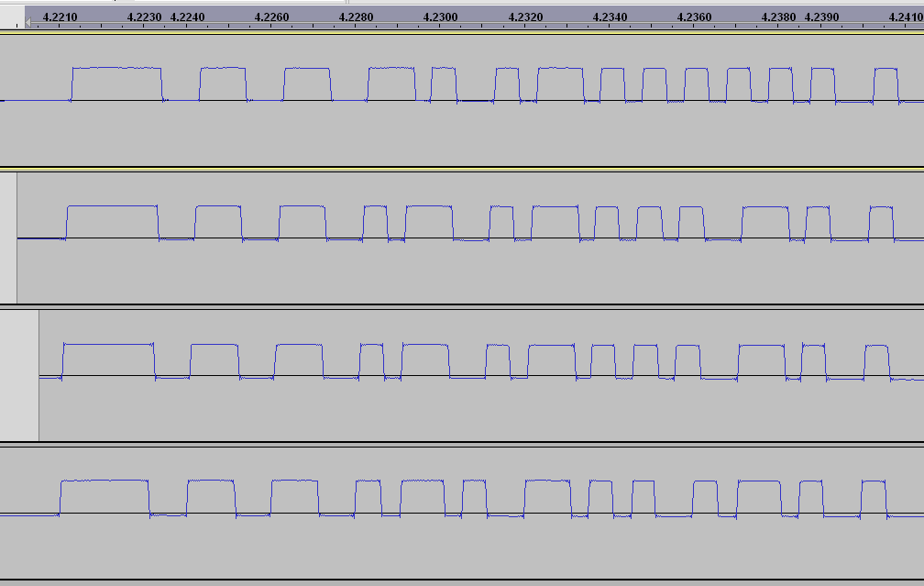Click the timeline ruler at 4.2300
The height and width of the screenshot is (586, 924).
440,17
